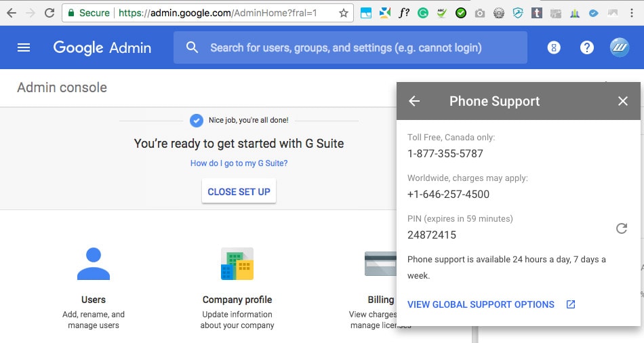This screenshot has height=343, width=644.
Task: Click the Admin console heading
Action: click(62, 87)
